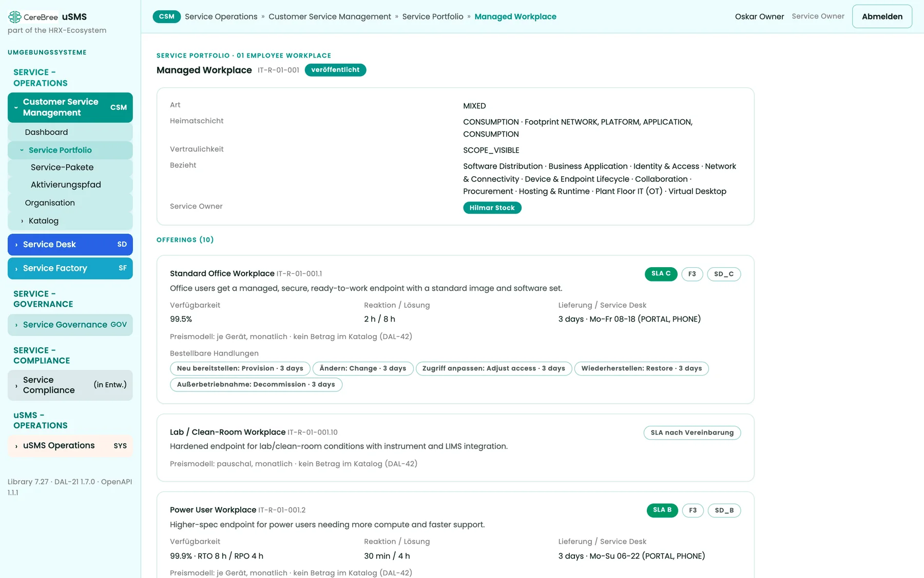
Task: Click the Hilmar Stock owner chip
Action: 492,208
